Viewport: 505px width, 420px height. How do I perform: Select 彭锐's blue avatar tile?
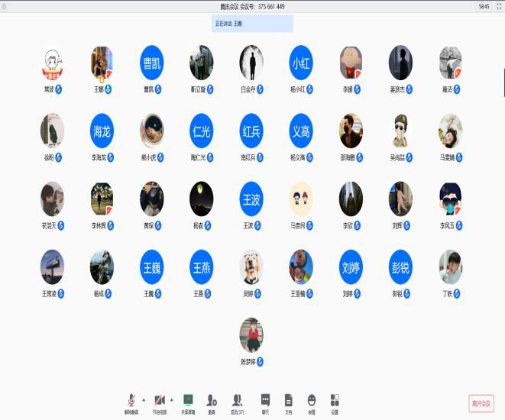click(x=400, y=267)
